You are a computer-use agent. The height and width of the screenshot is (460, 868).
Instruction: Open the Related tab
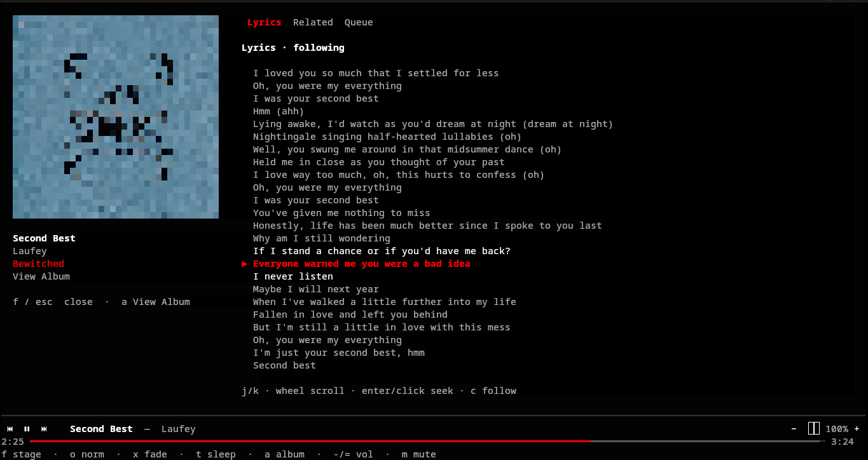pyautogui.click(x=313, y=22)
